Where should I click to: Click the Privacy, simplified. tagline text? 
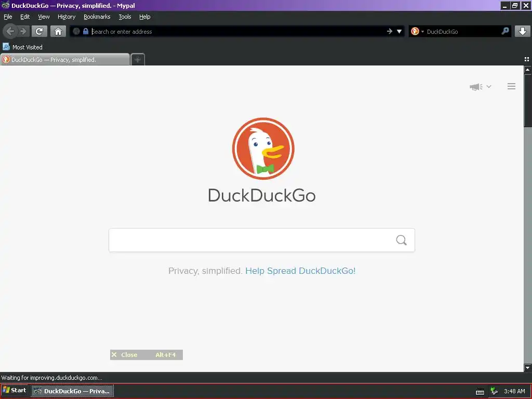(x=205, y=271)
